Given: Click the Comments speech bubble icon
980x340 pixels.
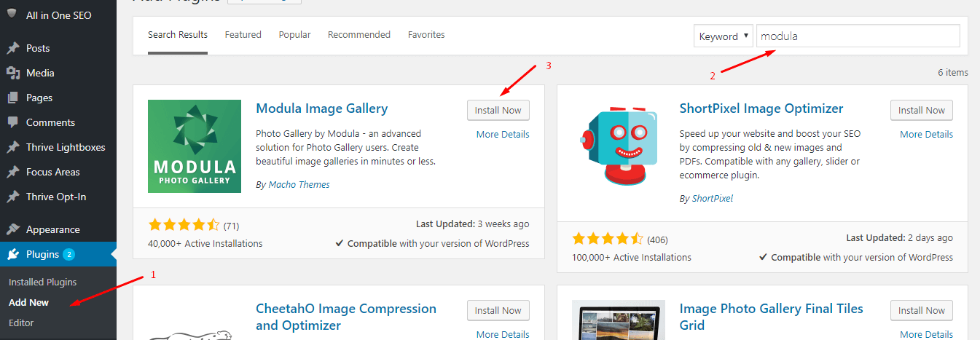Looking at the screenshot, I should pos(12,122).
